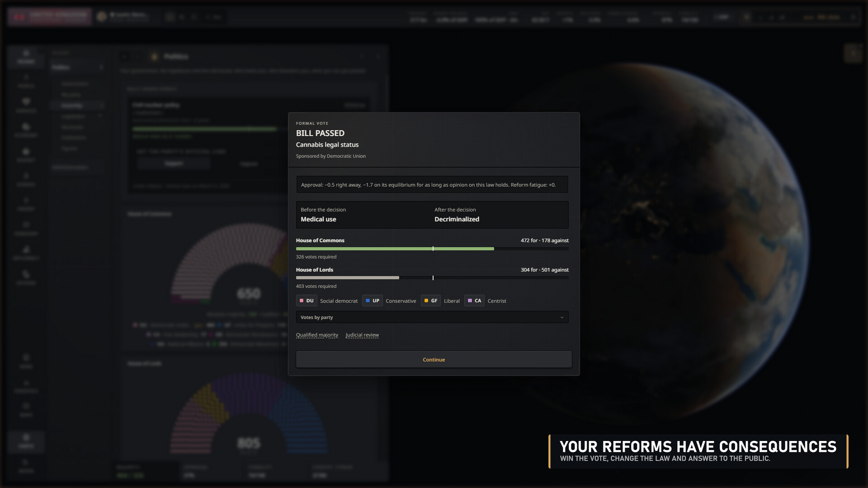Image resolution: width=868 pixels, height=488 pixels.
Task: Click the '403 votes required' text
Action: 316,286
